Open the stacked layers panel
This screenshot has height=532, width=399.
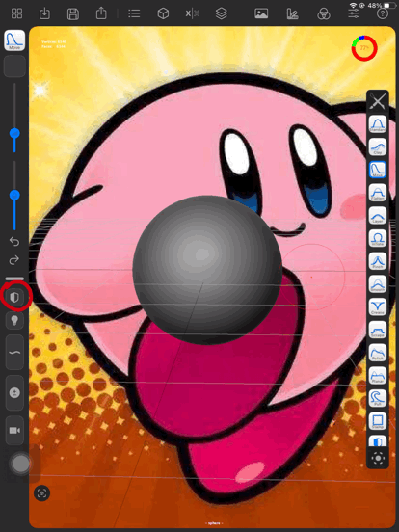222,13
